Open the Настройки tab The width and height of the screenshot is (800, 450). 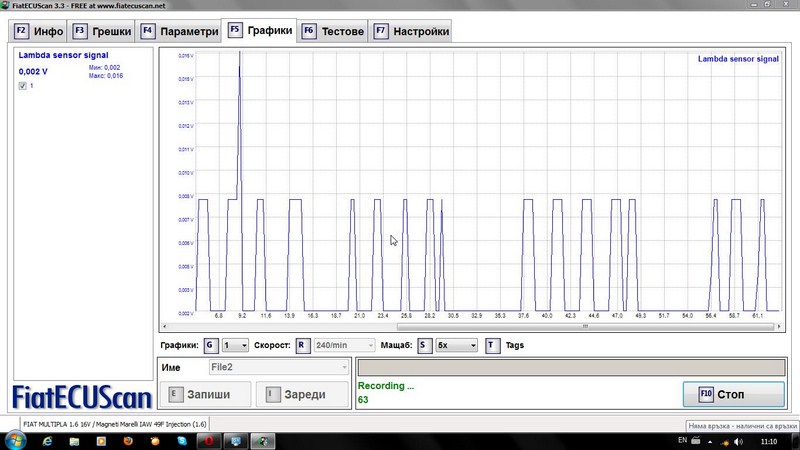point(411,31)
